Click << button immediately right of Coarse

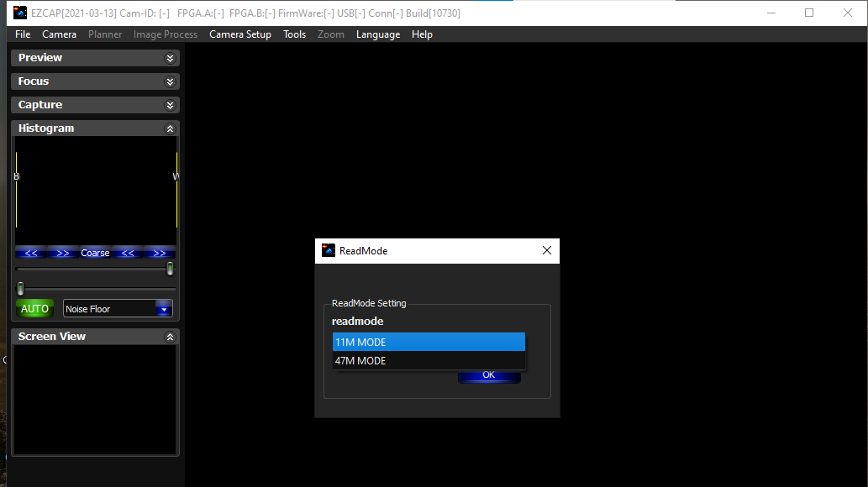[128, 253]
